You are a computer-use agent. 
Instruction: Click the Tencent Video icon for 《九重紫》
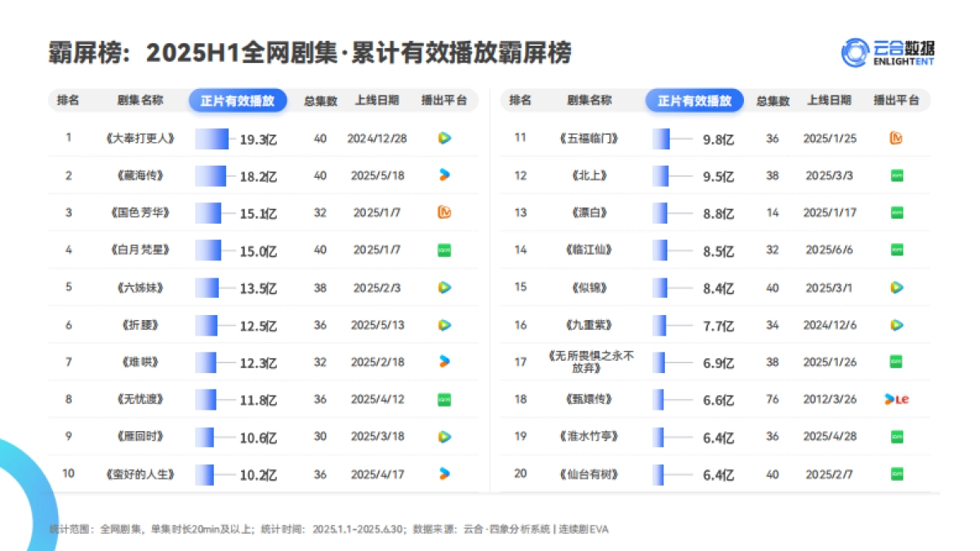[896, 324]
